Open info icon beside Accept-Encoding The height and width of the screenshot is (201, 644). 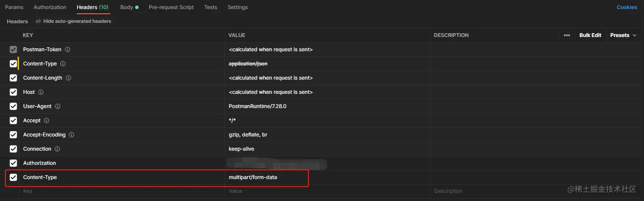pos(71,135)
